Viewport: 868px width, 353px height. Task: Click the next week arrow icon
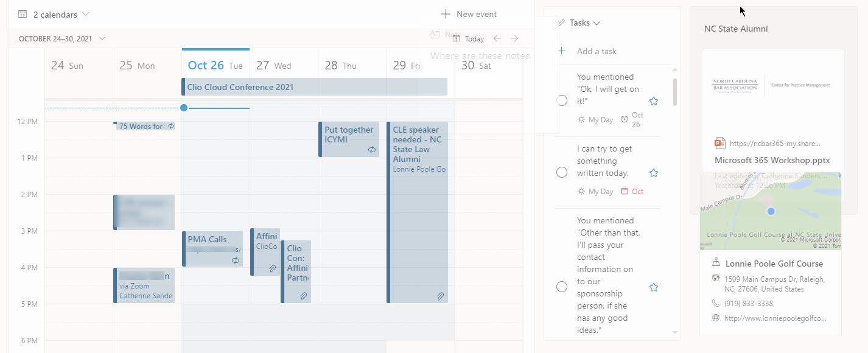click(x=514, y=38)
